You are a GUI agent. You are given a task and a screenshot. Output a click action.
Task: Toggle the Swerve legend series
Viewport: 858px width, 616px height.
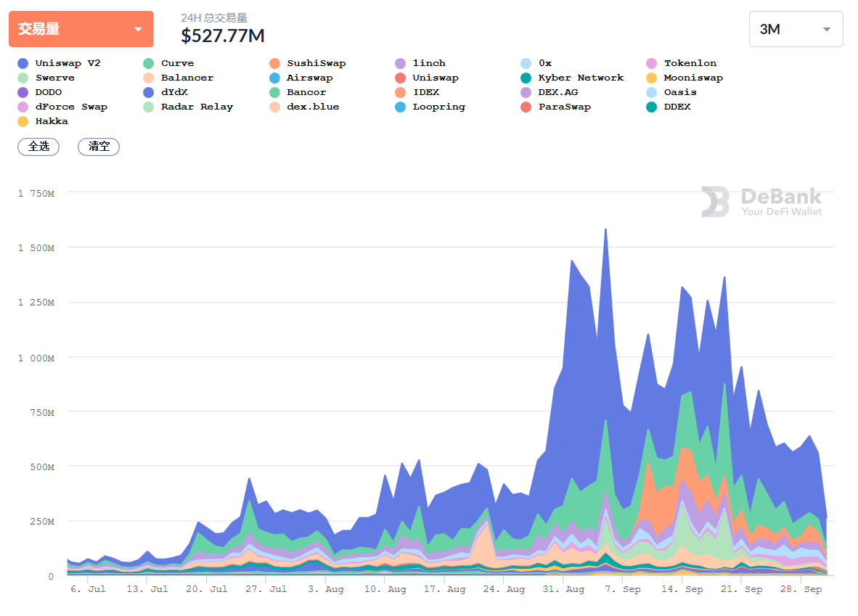pyautogui.click(x=46, y=78)
